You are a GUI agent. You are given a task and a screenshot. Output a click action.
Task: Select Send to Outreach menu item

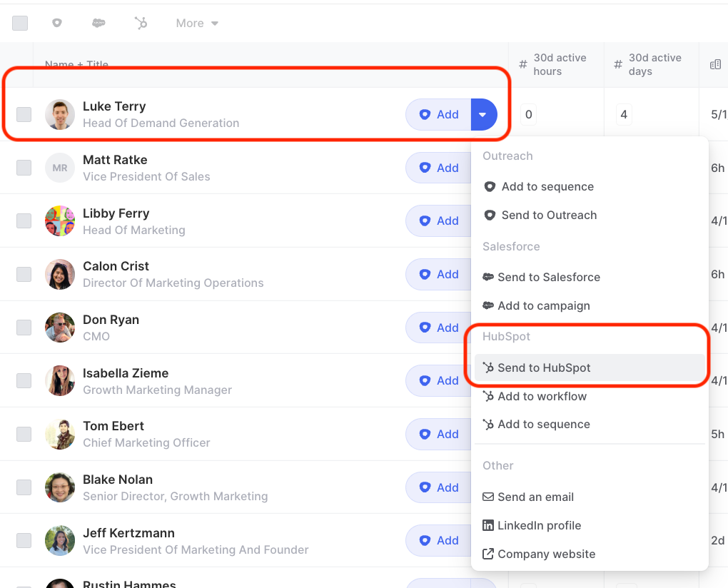click(590, 216)
